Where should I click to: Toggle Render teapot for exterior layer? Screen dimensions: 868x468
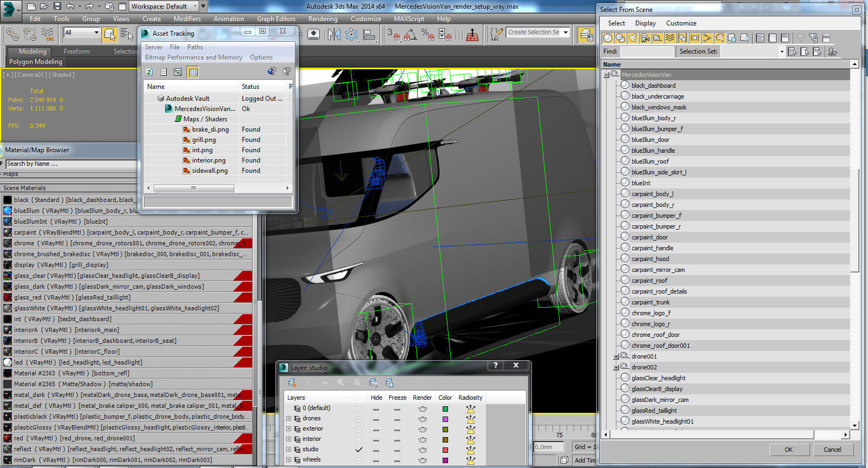click(423, 429)
